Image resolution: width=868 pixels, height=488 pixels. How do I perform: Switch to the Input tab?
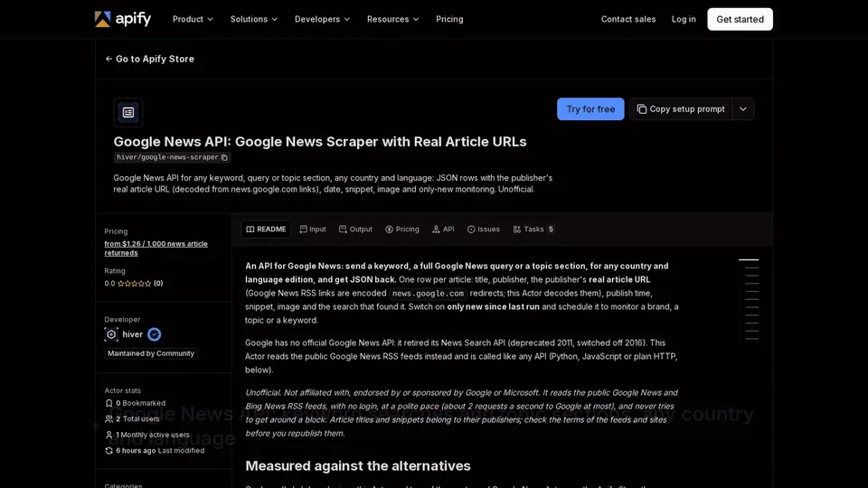(x=312, y=229)
